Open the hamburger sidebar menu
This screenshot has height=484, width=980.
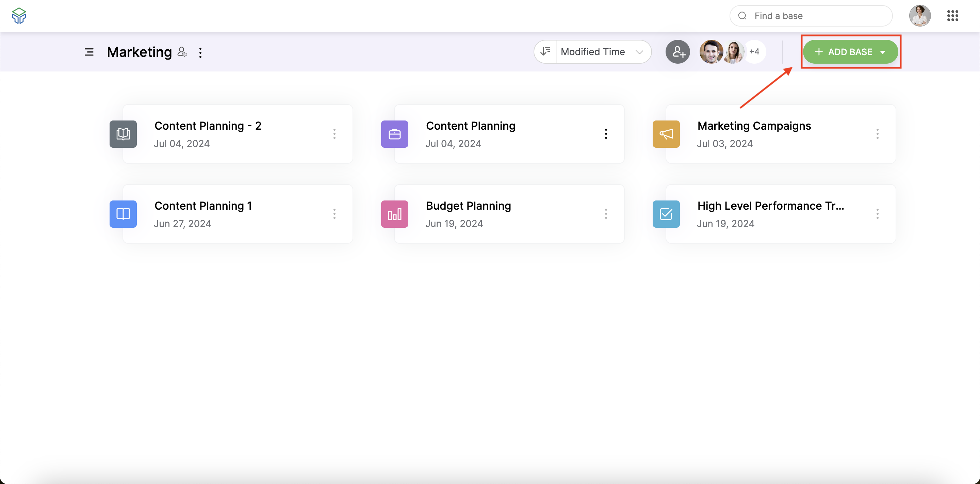point(89,52)
